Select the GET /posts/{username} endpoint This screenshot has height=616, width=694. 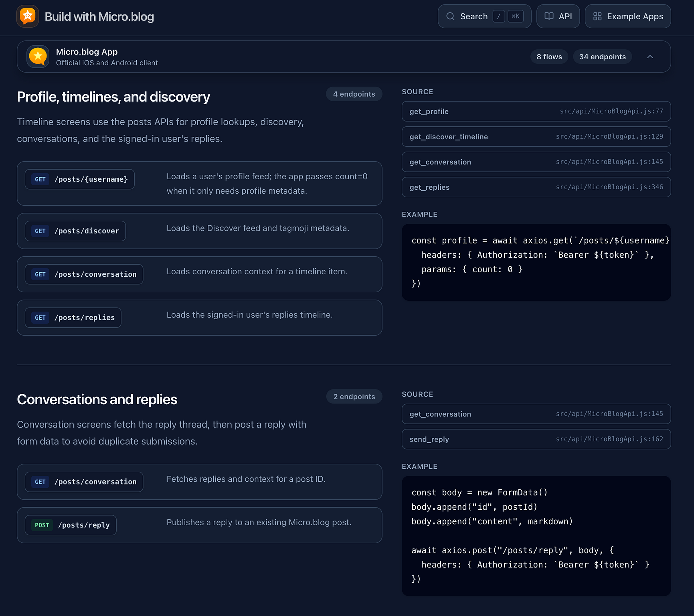[80, 179]
